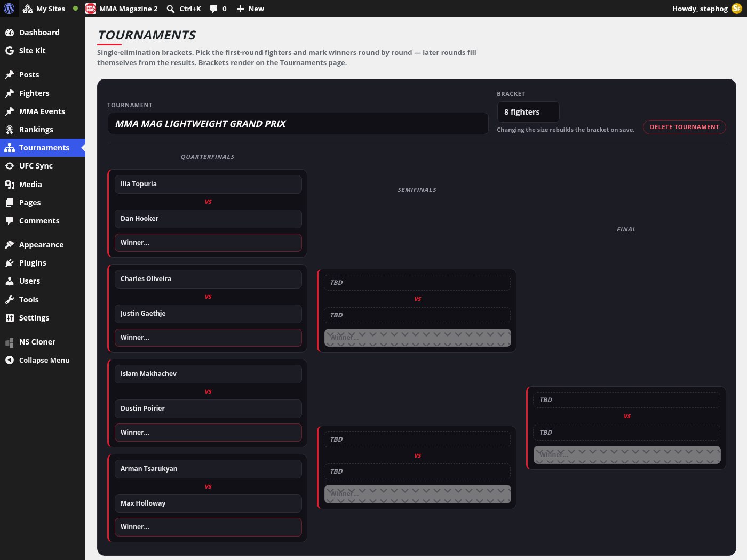Open the Ilia Topuria fighter dropdown
747x560 pixels.
click(x=208, y=184)
